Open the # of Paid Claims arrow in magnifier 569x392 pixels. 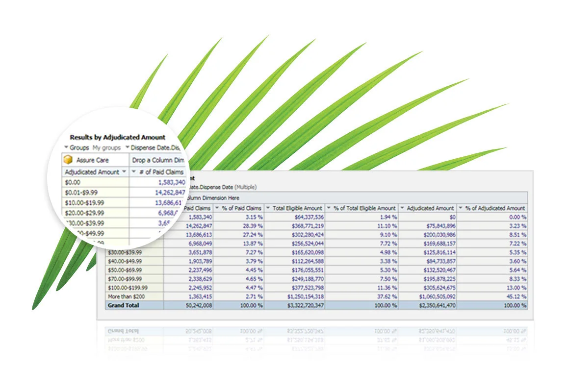click(133, 171)
